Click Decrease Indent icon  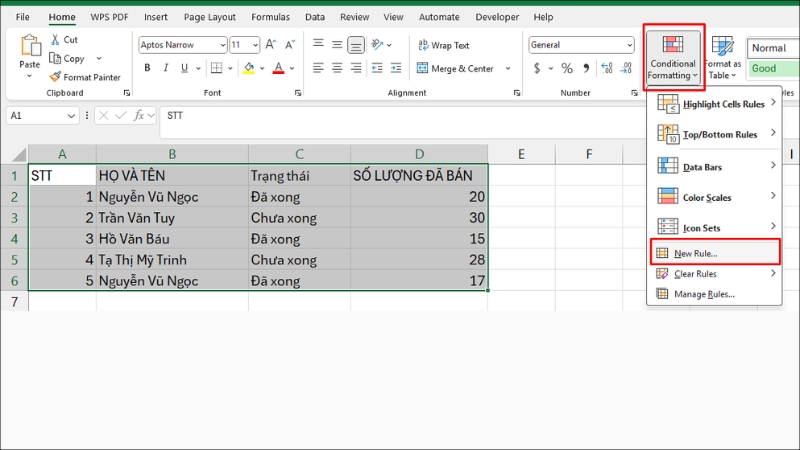tap(377, 68)
